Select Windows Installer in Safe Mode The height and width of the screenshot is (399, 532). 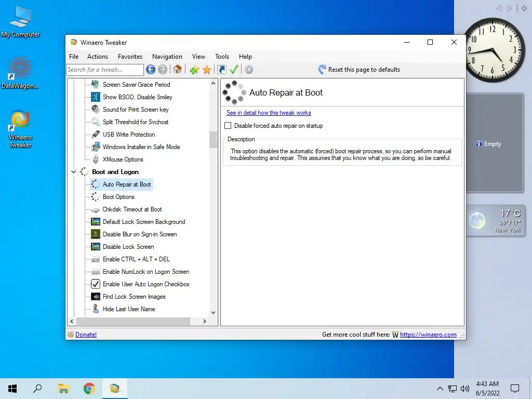(141, 147)
